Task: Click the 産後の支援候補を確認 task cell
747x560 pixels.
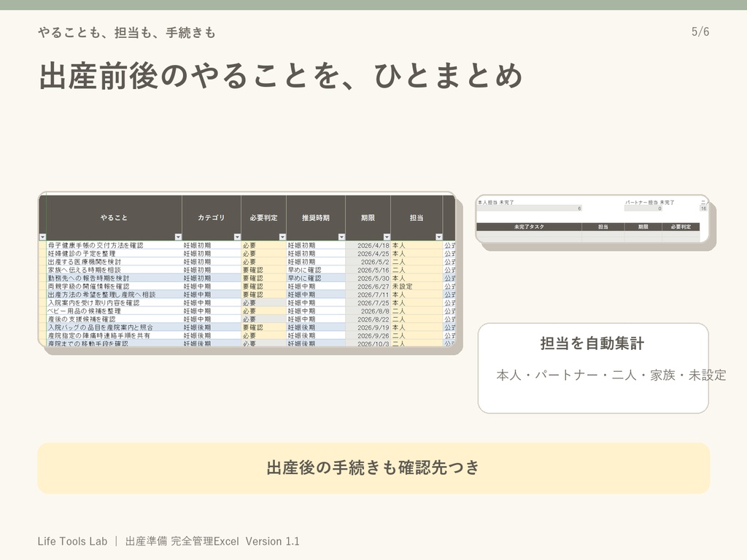Action: click(114, 319)
